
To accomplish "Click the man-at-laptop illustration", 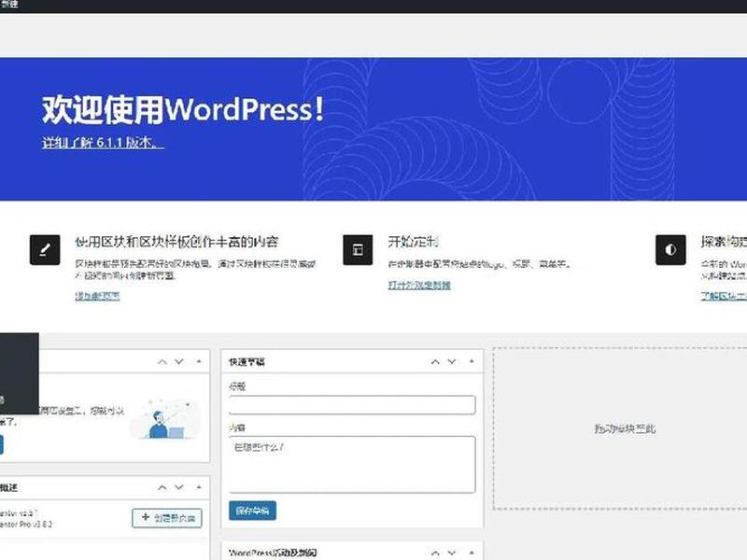I will click(164, 419).
